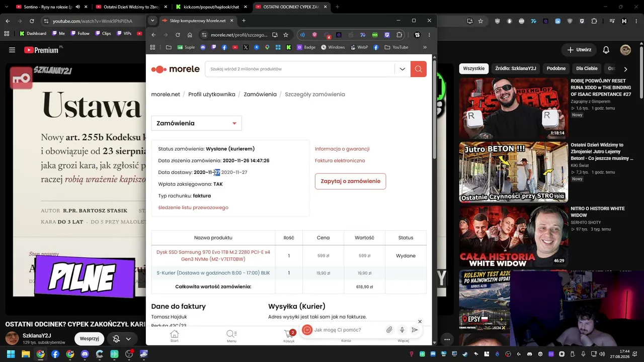The image size is (644, 362).
Task: Click the Profil użytkownika breadcrumb
Action: (x=212, y=95)
